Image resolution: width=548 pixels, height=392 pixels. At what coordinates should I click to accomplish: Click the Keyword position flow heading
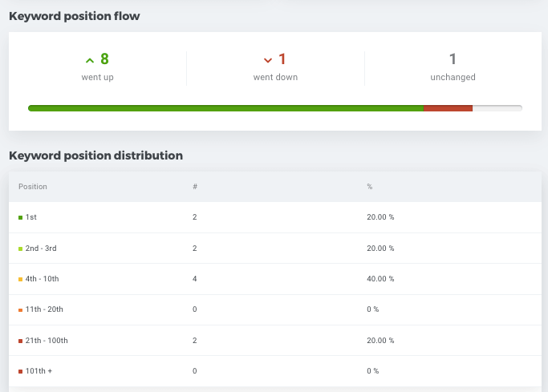click(75, 16)
